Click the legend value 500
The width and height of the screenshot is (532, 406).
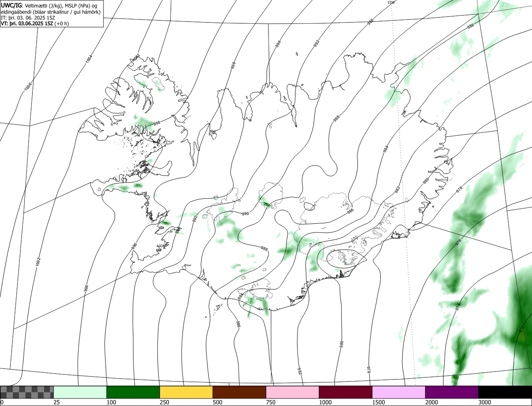[x=217, y=402]
